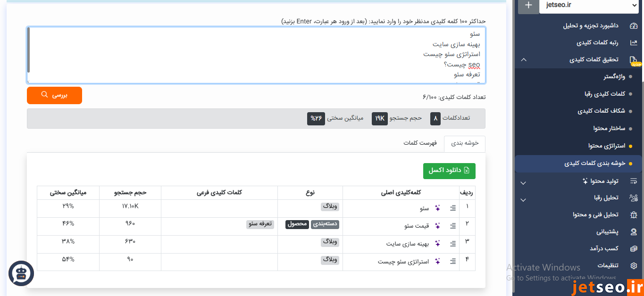Click the دانلود اکسل download button
Image resolution: width=644 pixels, height=296 pixels.
pyautogui.click(x=449, y=171)
